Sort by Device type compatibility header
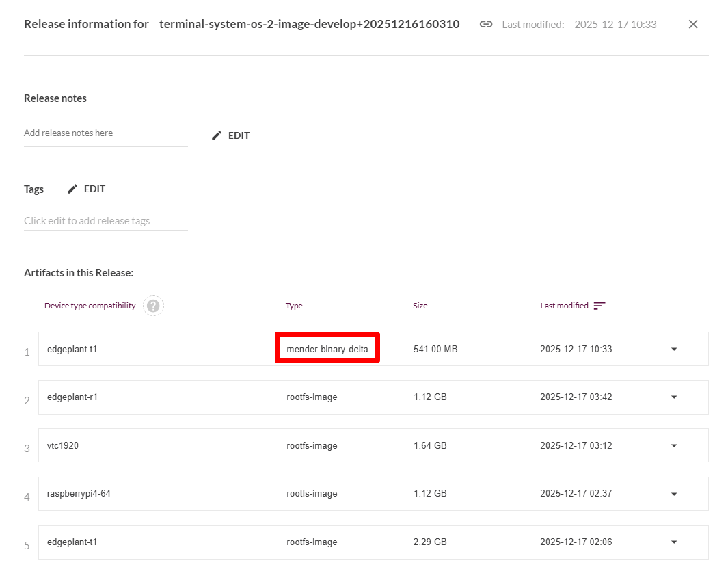728x578 pixels. tap(90, 306)
